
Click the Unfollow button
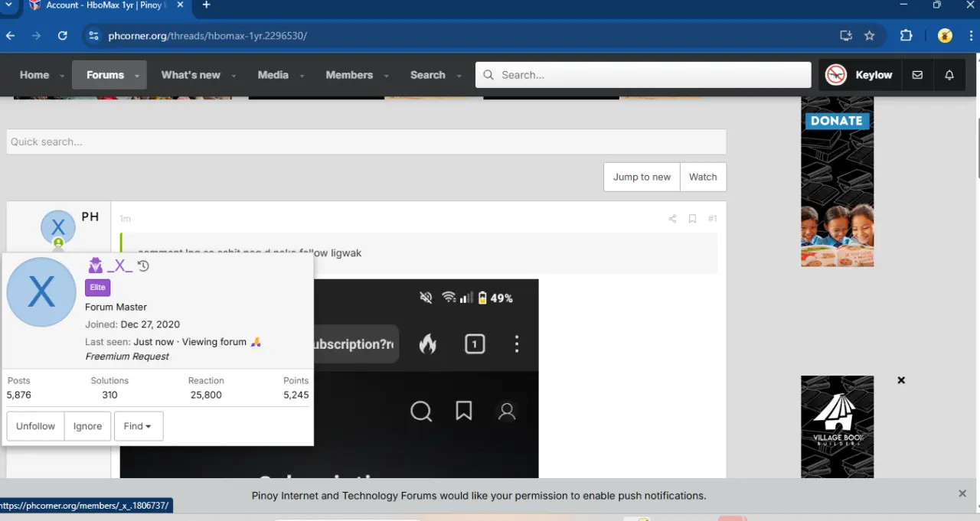(35, 426)
